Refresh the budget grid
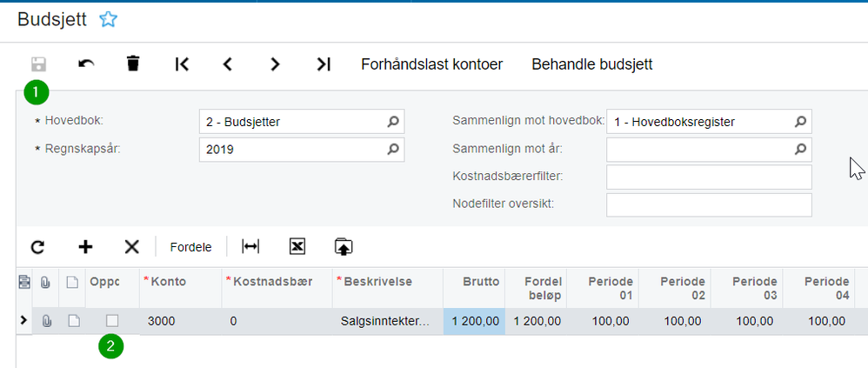The image size is (868, 368). [37, 247]
